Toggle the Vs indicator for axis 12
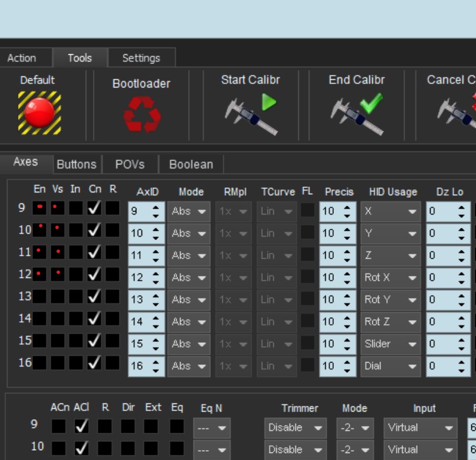476x460 pixels. (58, 274)
